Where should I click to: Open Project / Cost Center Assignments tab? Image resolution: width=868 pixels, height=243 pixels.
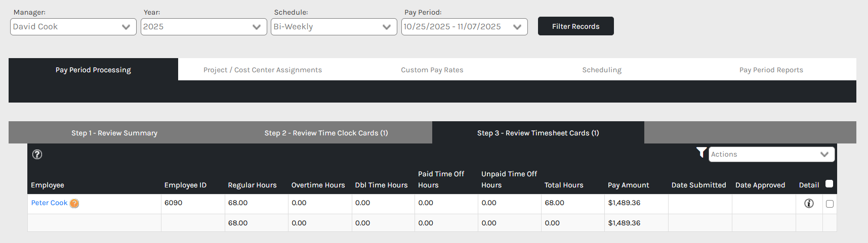pos(263,70)
